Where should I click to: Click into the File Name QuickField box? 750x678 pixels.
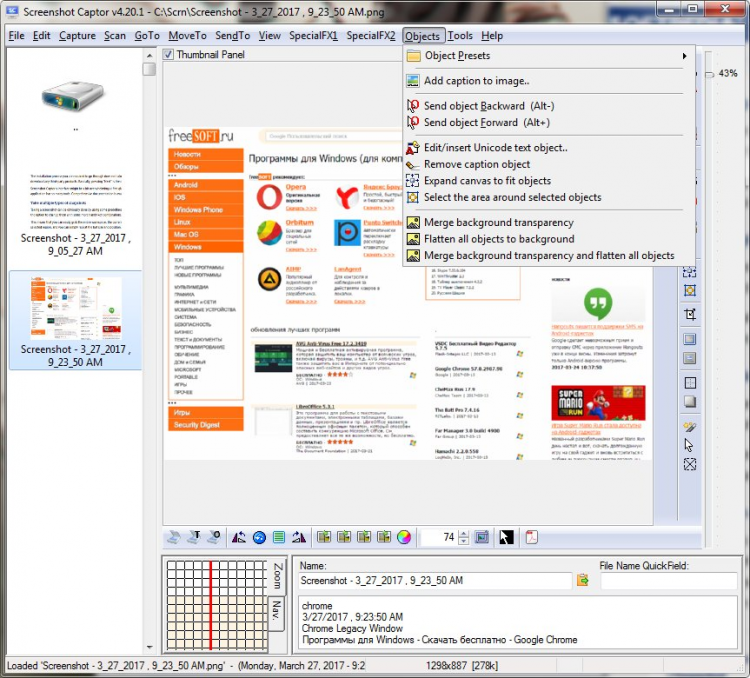(x=668, y=580)
